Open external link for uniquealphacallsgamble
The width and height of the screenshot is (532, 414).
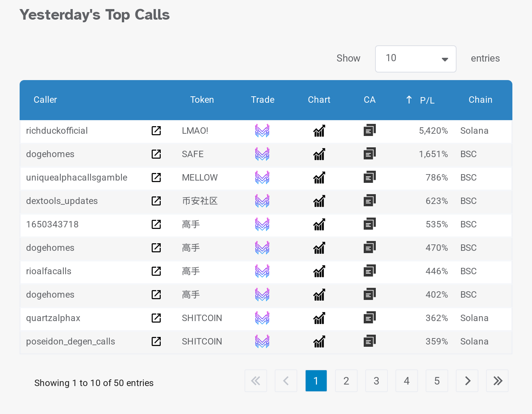click(x=156, y=178)
